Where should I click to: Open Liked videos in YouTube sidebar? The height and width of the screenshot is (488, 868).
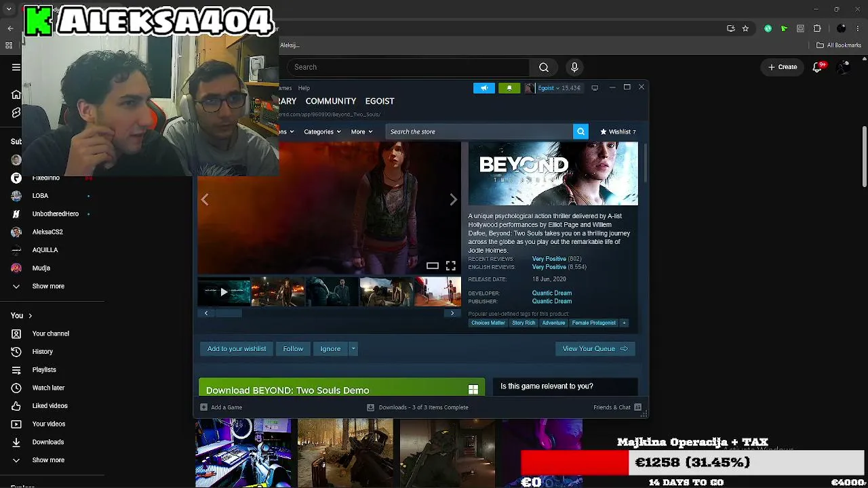pyautogui.click(x=50, y=406)
